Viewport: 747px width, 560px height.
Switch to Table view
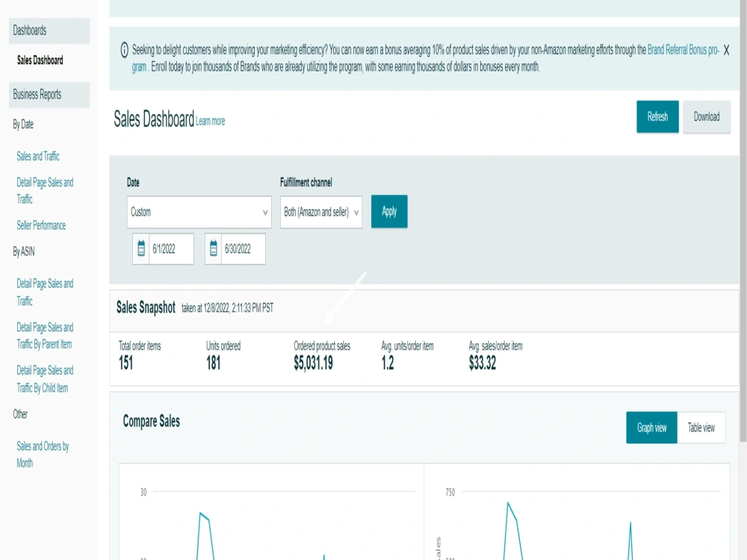(x=701, y=428)
